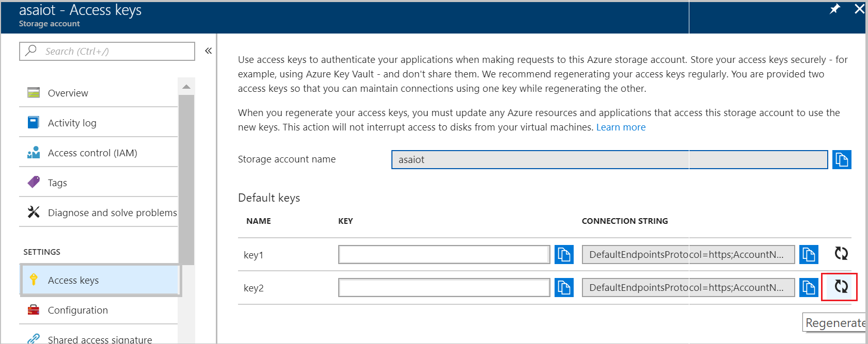
Task: Select the key2 connection string field
Action: 688,288
